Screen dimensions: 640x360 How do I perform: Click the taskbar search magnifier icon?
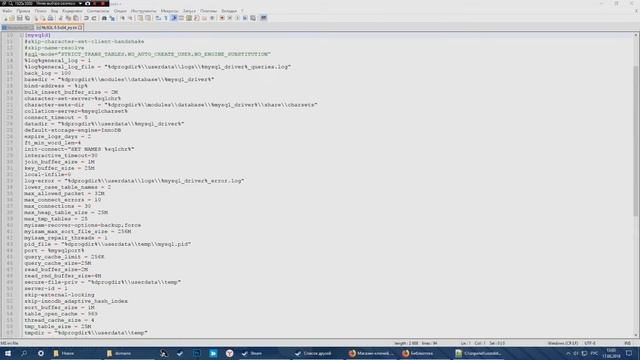click(24, 353)
